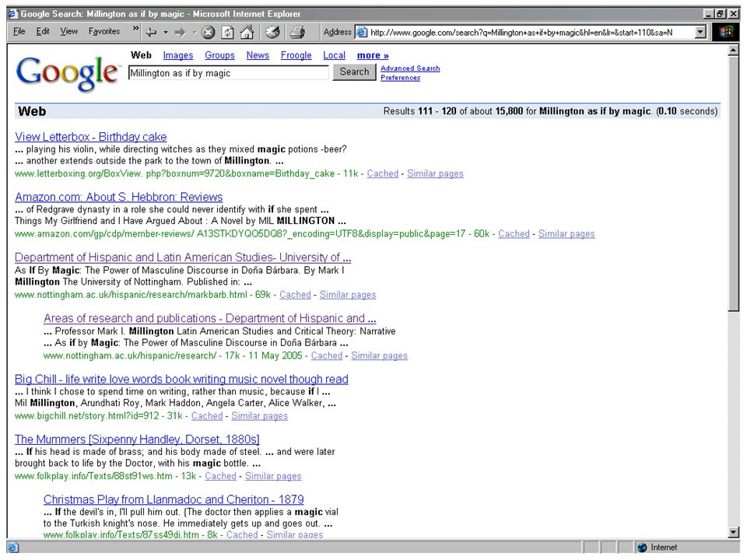The image size is (747, 560).
Task: Open 'Areas of research and publications' result
Action: click(209, 318)
